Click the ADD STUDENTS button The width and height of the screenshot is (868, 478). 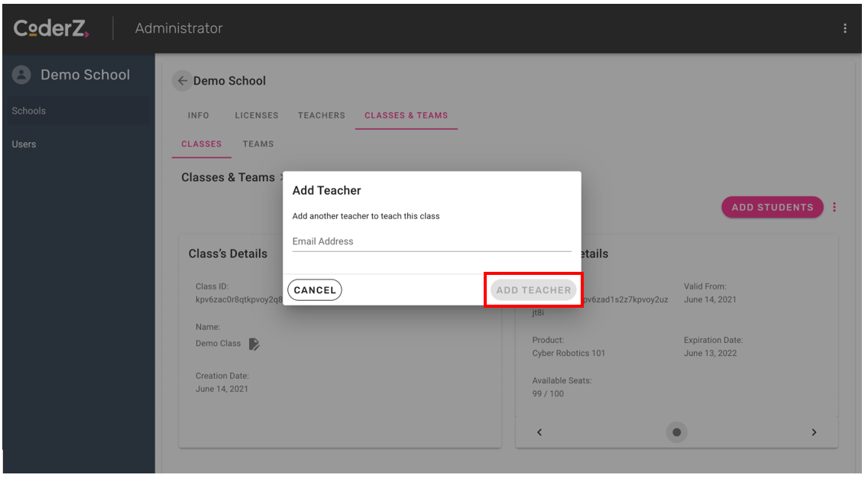(772, 207)
